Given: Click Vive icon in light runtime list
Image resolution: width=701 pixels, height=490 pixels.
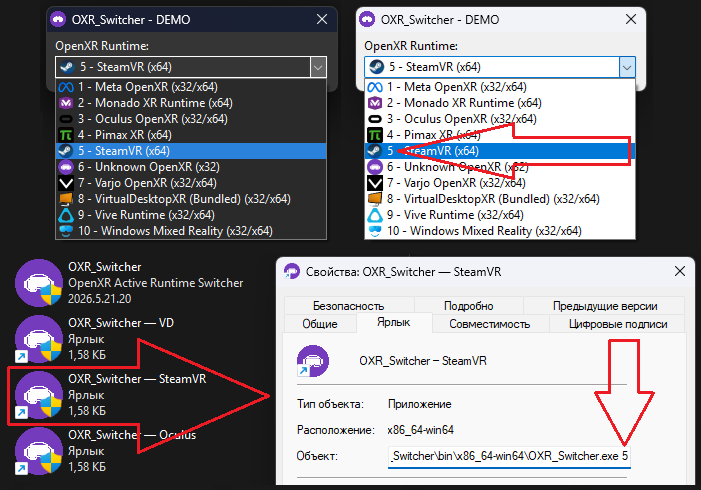Looking at the screenshot, I should point(375,215).
